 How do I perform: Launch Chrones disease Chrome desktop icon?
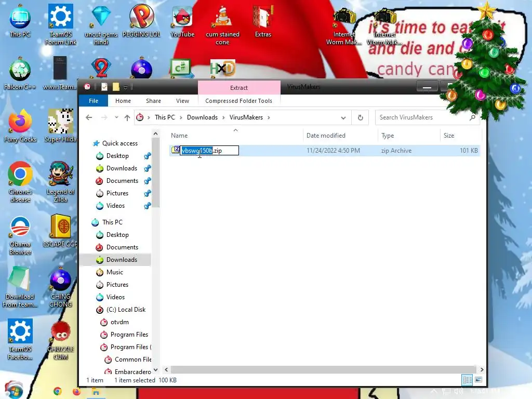[20, 182]
